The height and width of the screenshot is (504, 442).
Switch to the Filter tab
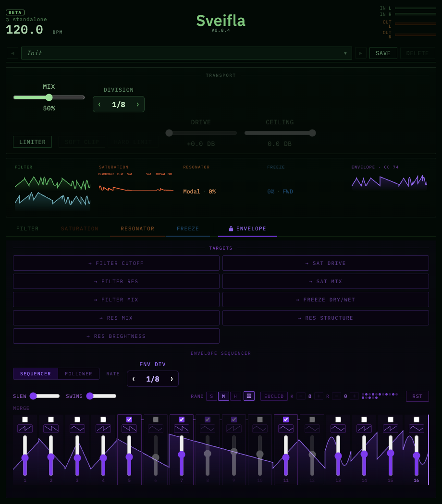tap(27, 228)
